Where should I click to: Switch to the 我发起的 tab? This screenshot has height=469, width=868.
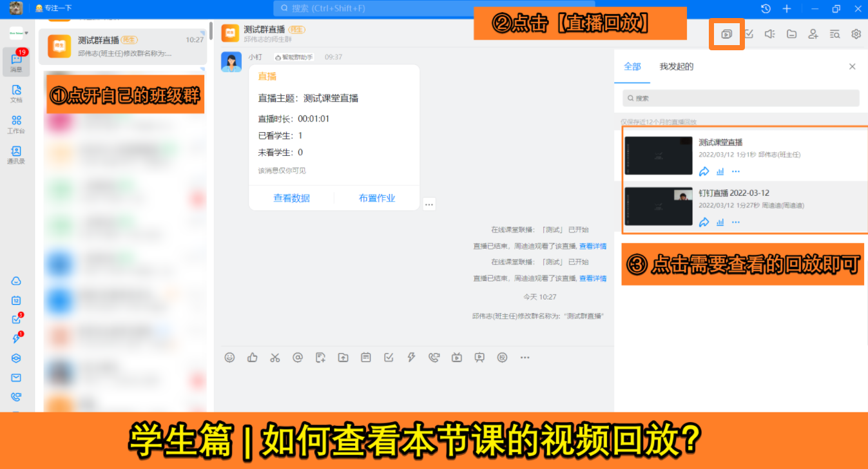pyautogui.click(x=677, y=66)
